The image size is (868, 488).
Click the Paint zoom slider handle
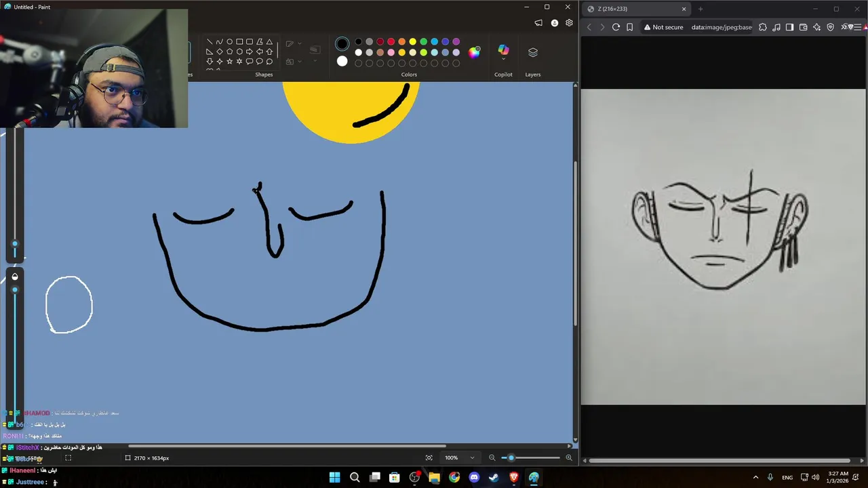[511, 457]
